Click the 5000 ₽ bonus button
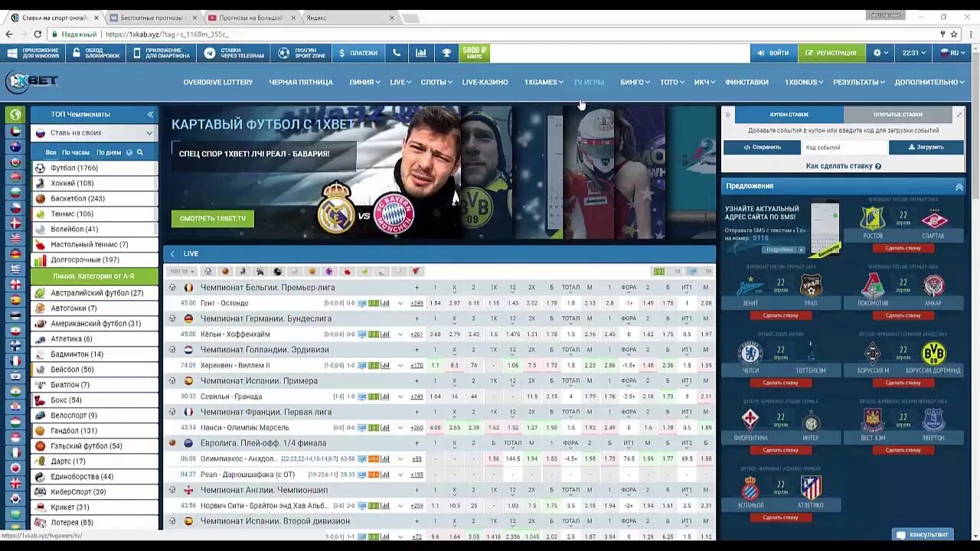 pyautogui.click(x=475, y=53)
